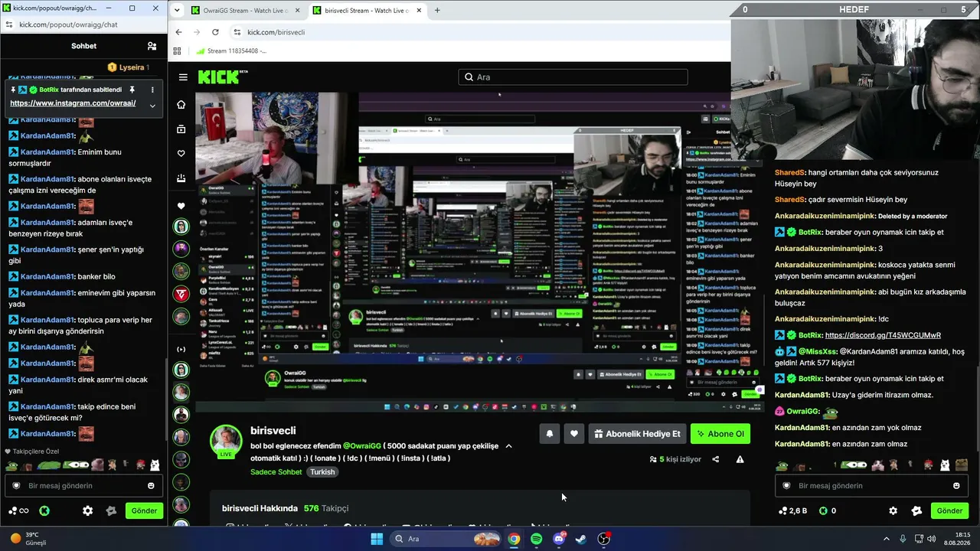
Task: Launch Steam from the taskbar
Action: coord(581,539)
